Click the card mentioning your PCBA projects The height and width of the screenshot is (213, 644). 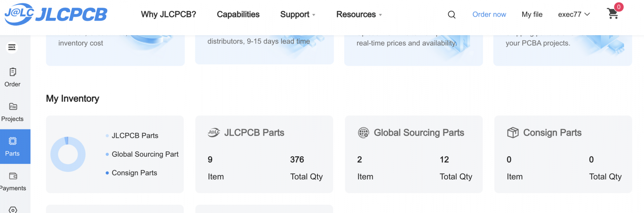coord(563,50)
